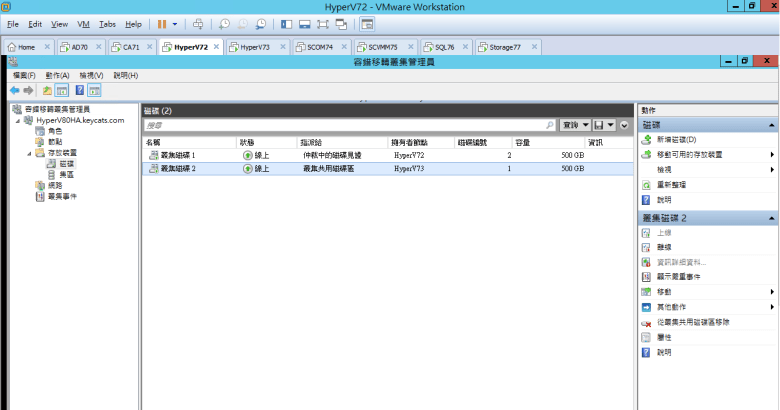Open the 動作(A) action menu
This screenshot has height=410, width=780.
(57, 75)
